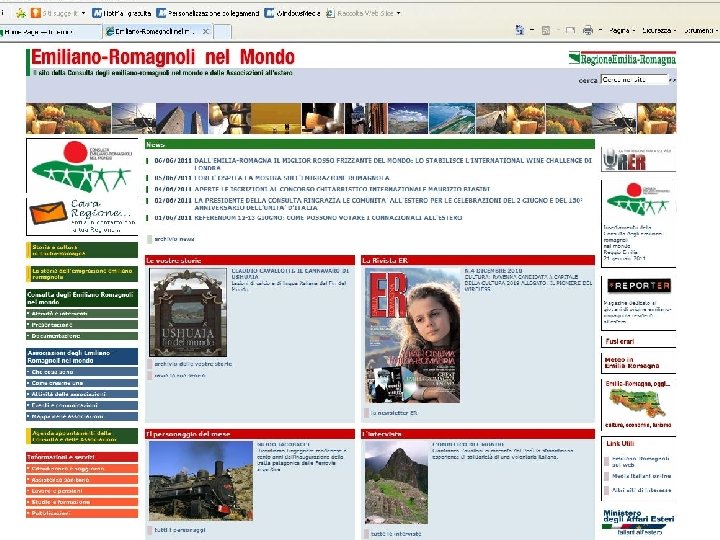Open the archivio delle vostre storie link
The image size is (720, 540).
click(193, 364)
